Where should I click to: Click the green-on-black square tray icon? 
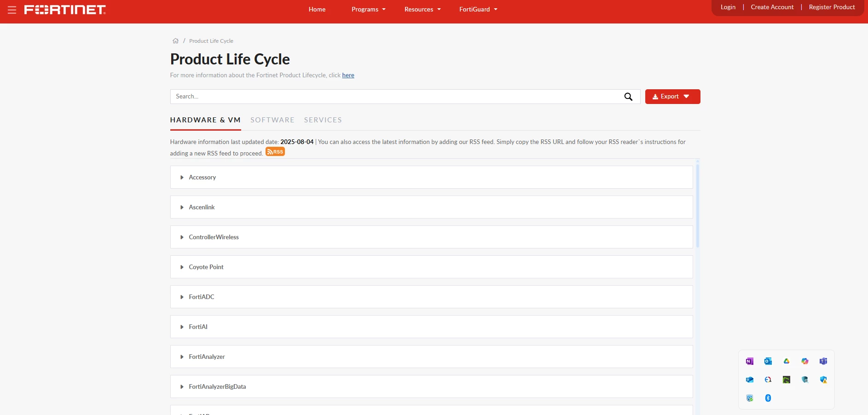pos(787,380)
